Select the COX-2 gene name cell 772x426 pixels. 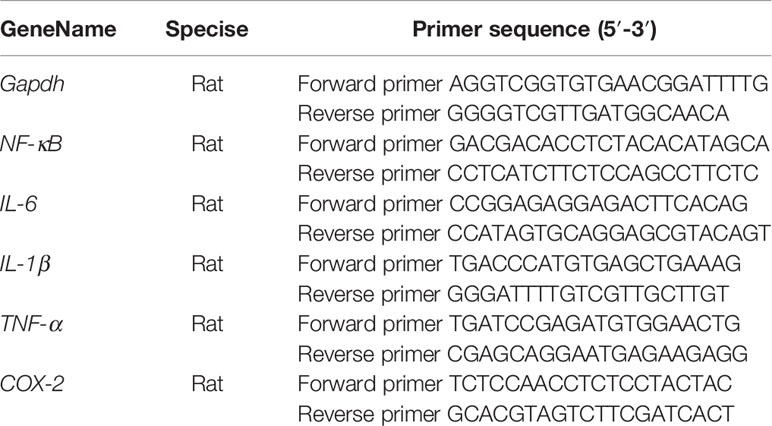pyautogui.click(x=32, y=384)
